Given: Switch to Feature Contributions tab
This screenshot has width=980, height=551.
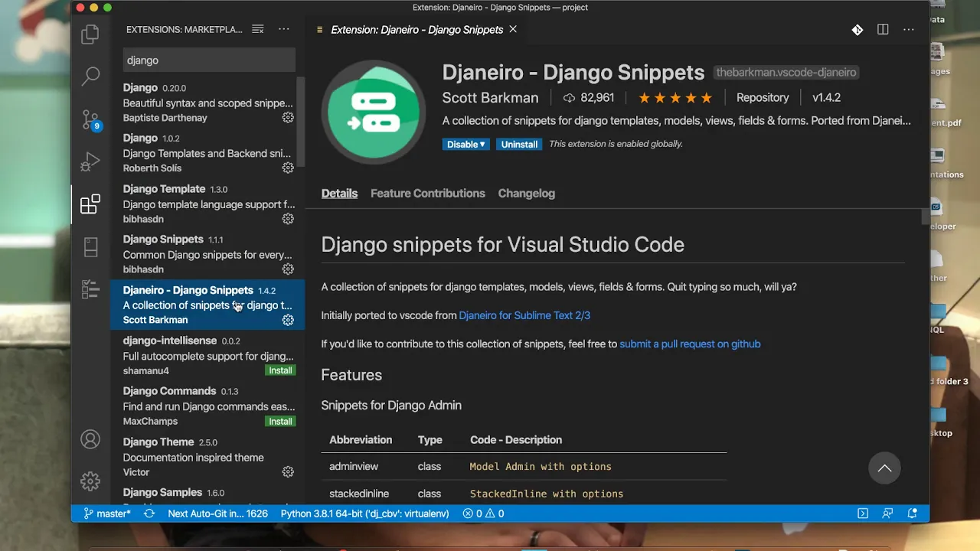Looking at the screenshot, I should pyautogui.click(x=428, y=193).
